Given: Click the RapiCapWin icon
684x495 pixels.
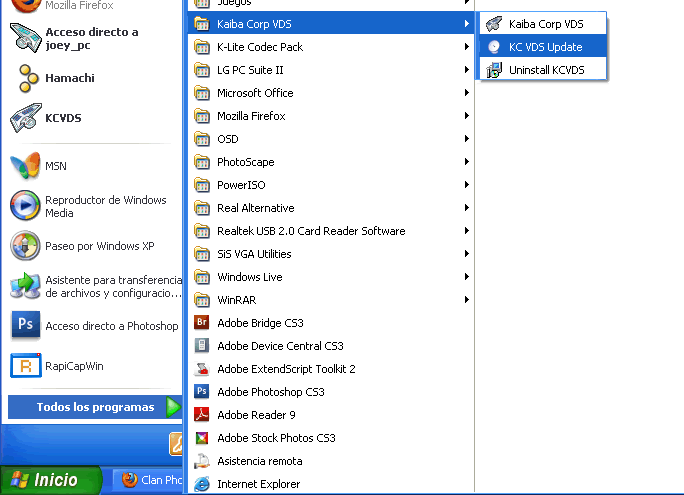Looking at the screenshot, I should pos(26,365).
